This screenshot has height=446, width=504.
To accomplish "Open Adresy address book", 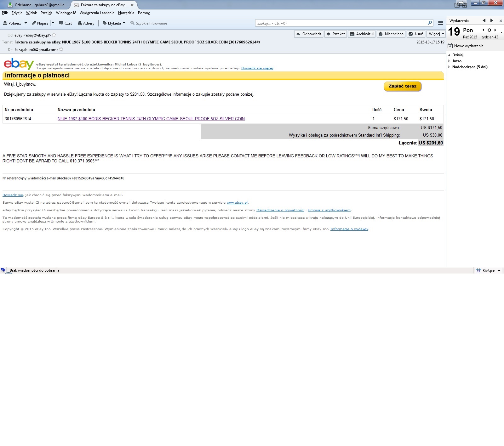I will pos(86,23).
